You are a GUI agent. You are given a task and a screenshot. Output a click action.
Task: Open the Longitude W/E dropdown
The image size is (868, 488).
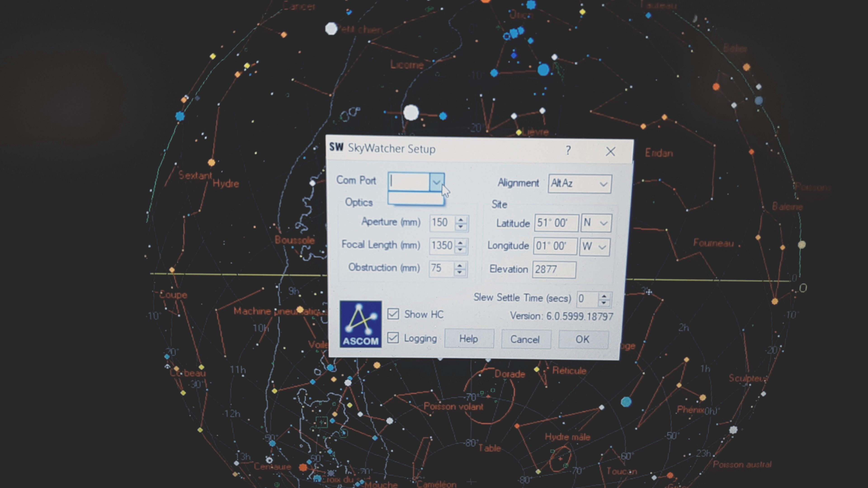(x=602, y=247)
